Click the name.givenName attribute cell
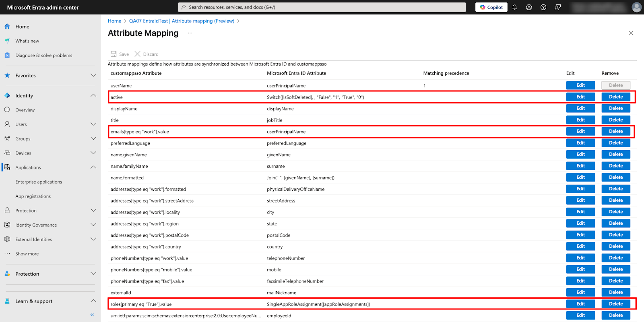Screen dimensions: 644x322 [x=129, y=155]
